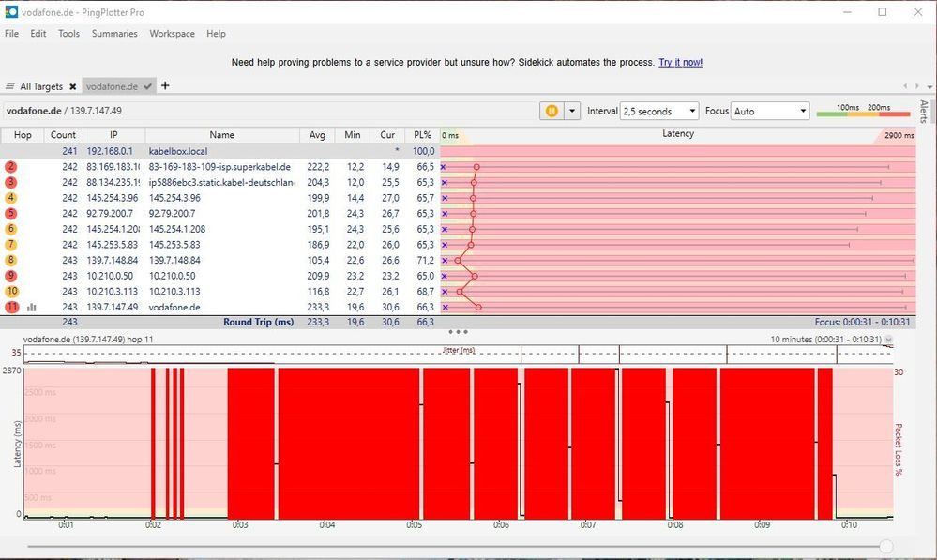Open the tab overflow dropdown arrow
Image resolution: width=937 pixels, height=560 pixels.
(929, 86)
